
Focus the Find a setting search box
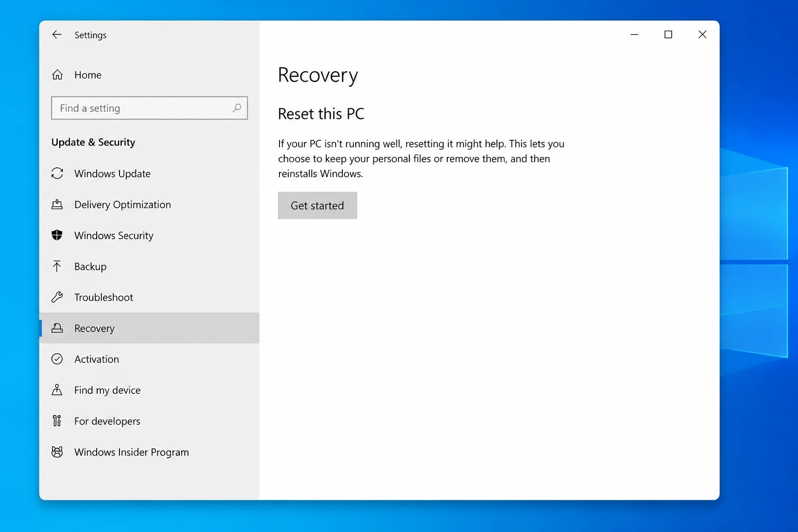pyautogui.click(x=150, y=108)
